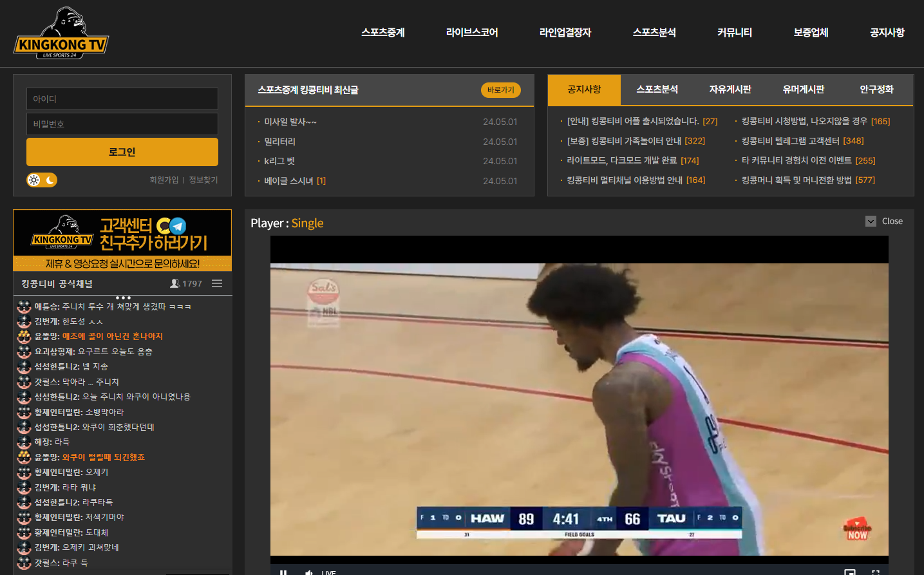Click the avatar next to 요괴삼형제
The height and width of the screenshot is (575, 924).
click(24, 352)
